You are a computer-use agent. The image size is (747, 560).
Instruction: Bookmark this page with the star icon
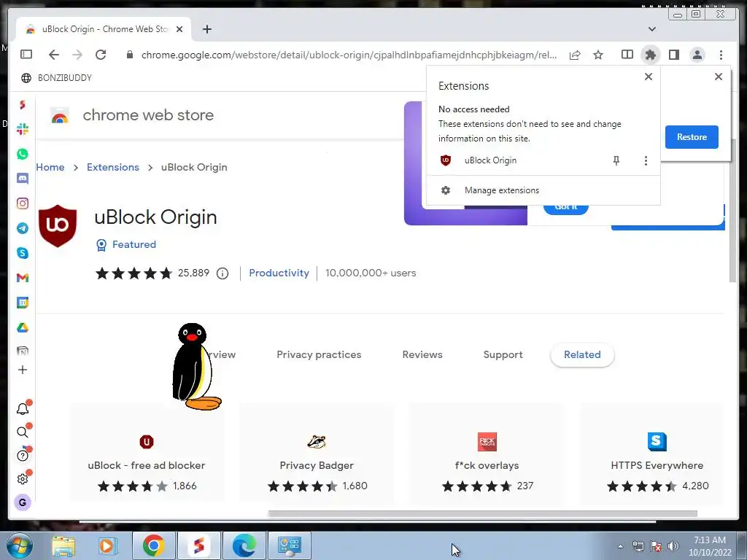point(598,55)
